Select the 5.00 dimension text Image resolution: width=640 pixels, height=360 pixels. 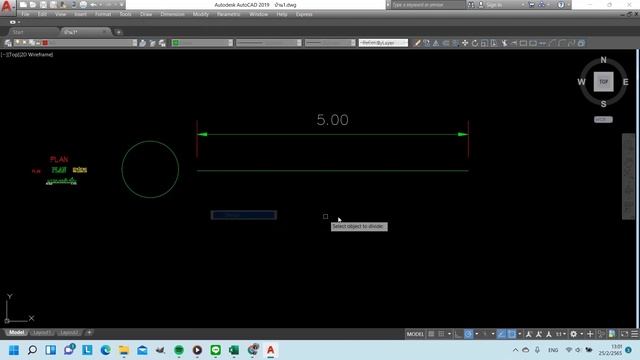(x=333, y=120)
